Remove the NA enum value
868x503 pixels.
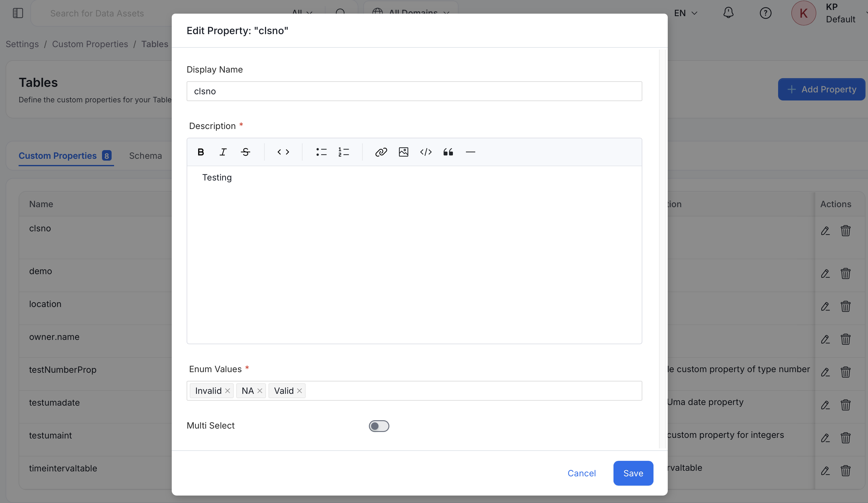pyautogui.click(x=260, y=391)
